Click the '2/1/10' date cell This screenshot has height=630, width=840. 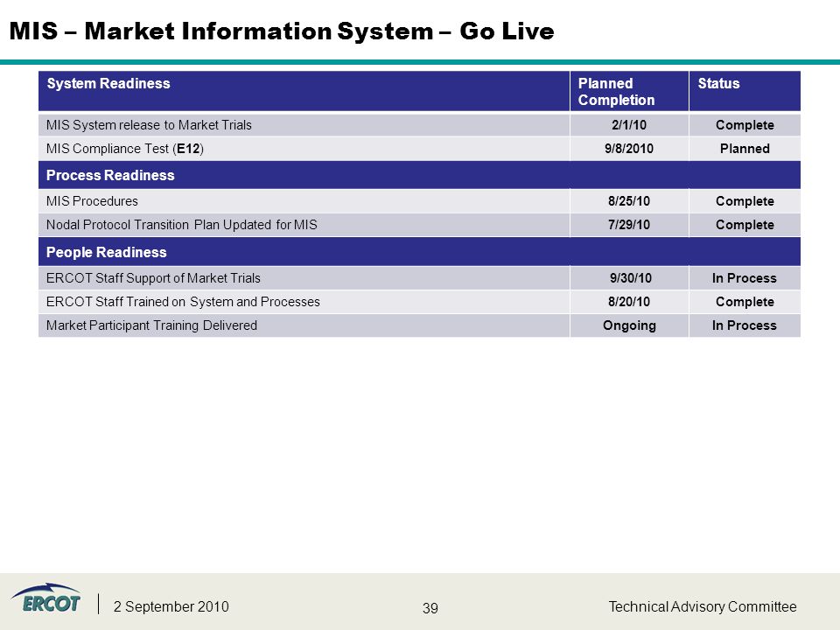pyautogui.click(x=629, y=125)
